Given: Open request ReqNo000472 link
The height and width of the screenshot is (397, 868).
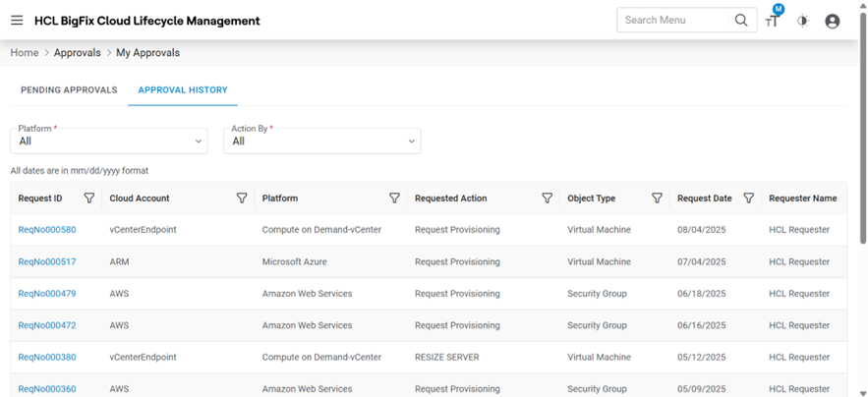Looking at the screenshot, I should [x=47, y=325].
